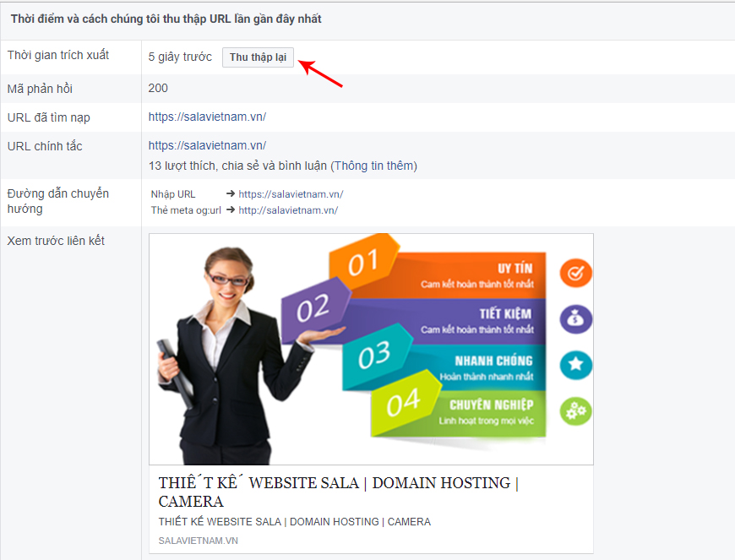Image resolution: width=735 pixels, height=560 pixels.
Task: Click the purple money bag icon
Action: 575,319
